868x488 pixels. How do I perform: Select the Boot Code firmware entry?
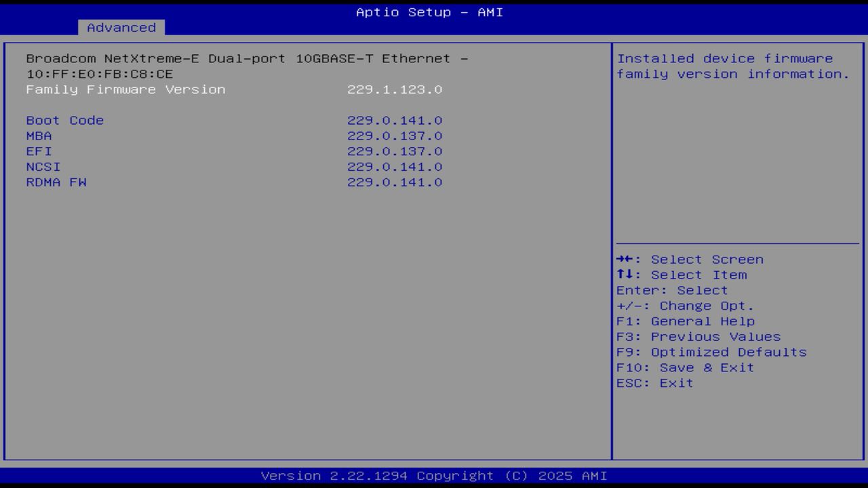point(64,120)
